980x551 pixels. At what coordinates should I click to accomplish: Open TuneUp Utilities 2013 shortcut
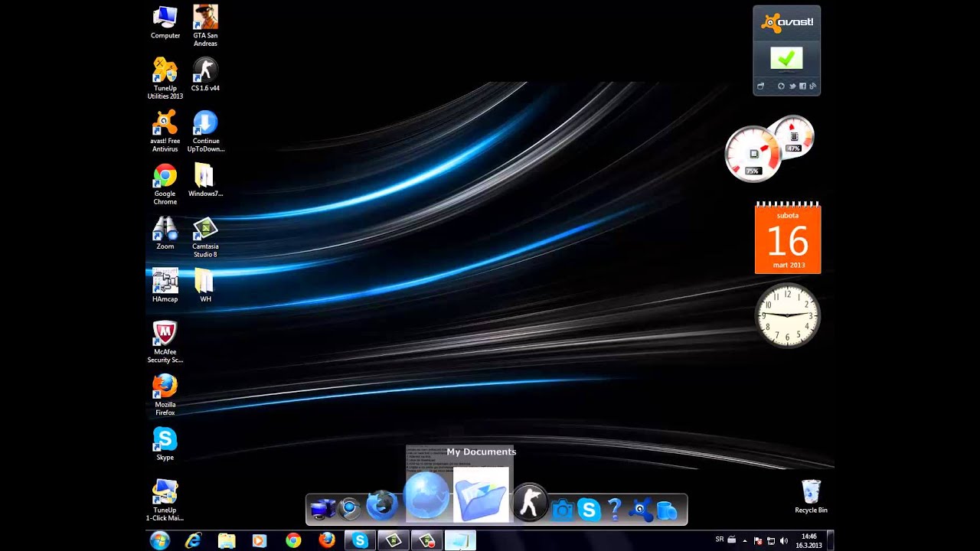click(x=165, y=79)
